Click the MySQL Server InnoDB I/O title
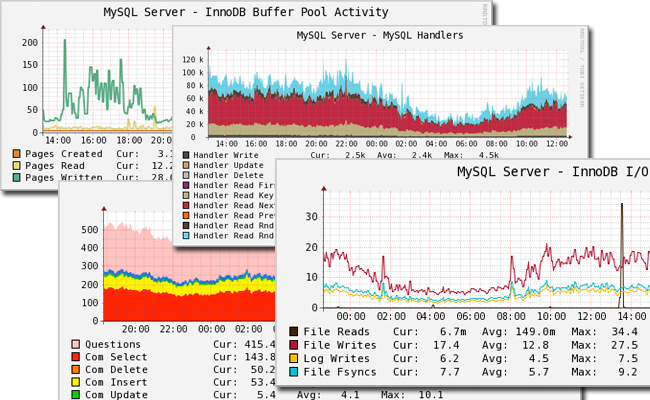650x400 pixels. 552,172
